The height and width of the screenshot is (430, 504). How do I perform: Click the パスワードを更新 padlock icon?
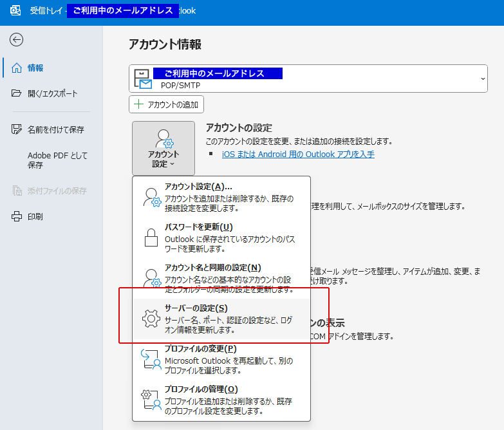[151, 237]
